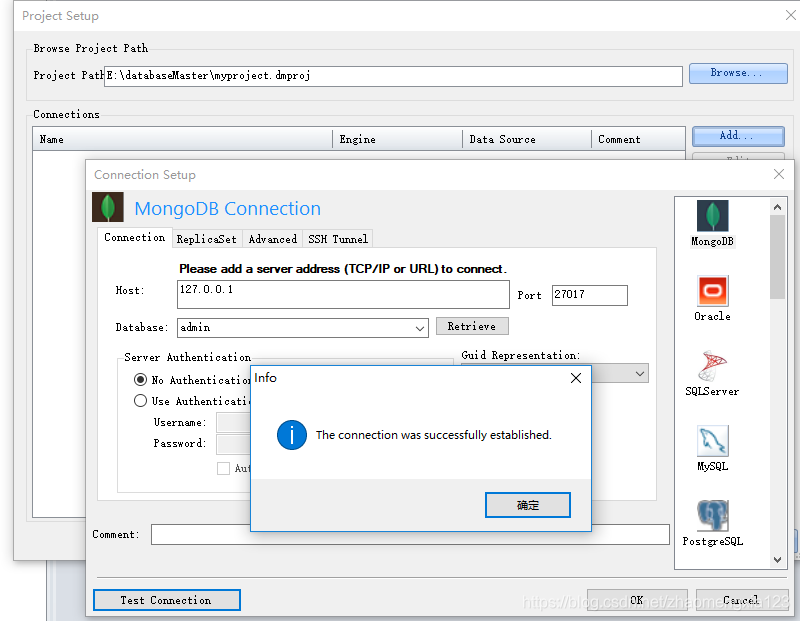The height and width of the screenshot is (621, 800).
Task: Open the Database dropdown arrow
Action: pyautogui.click(x=420, y=328)
